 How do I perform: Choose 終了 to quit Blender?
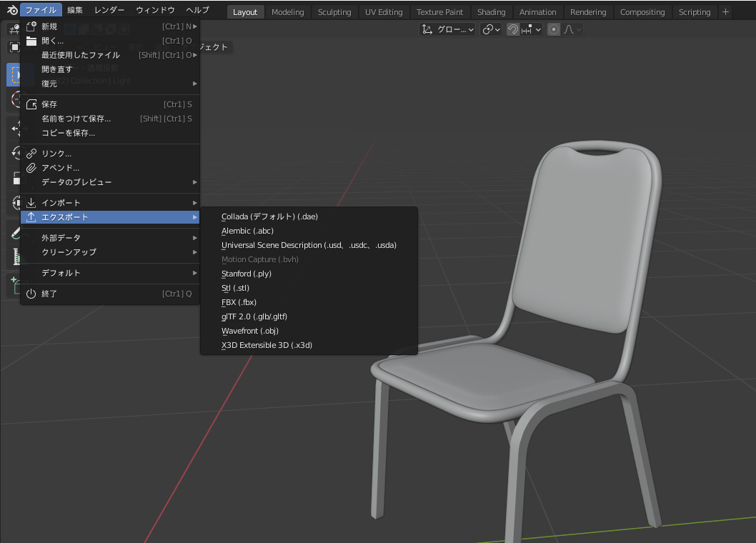(x=110, y=293)
